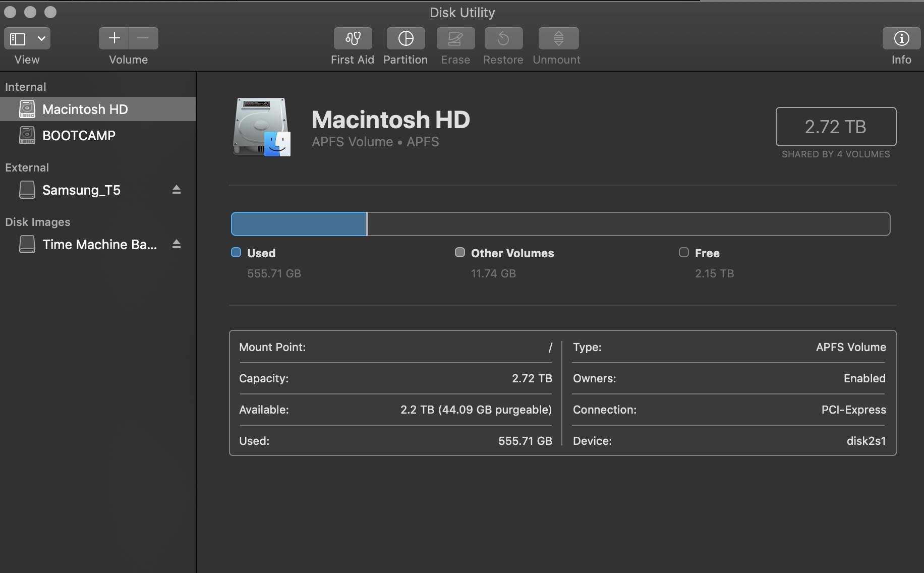Open the Partition tool

(406, 38)
